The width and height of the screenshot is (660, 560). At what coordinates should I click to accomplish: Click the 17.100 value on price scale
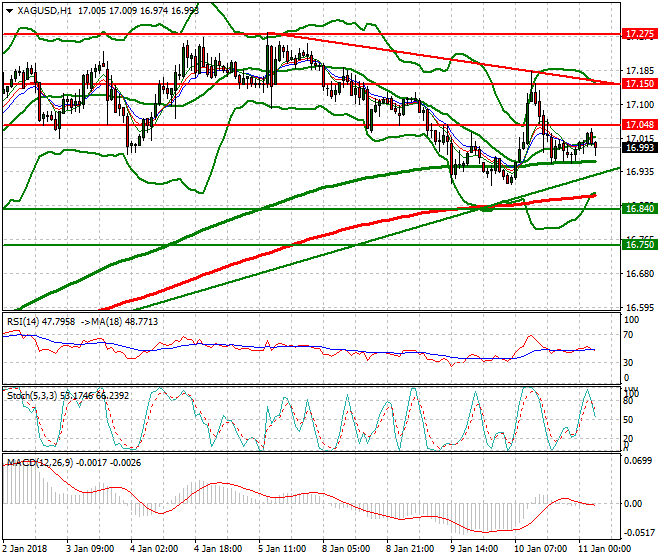[638, 104]
